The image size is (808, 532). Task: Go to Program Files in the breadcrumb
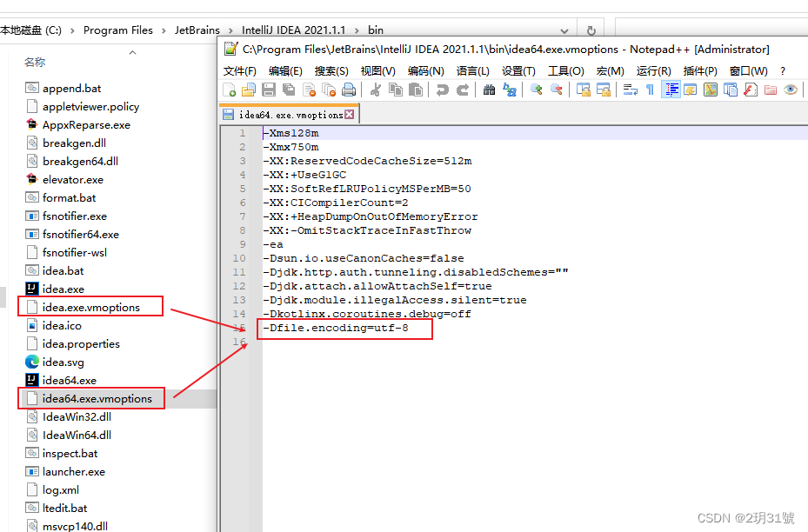118,30
